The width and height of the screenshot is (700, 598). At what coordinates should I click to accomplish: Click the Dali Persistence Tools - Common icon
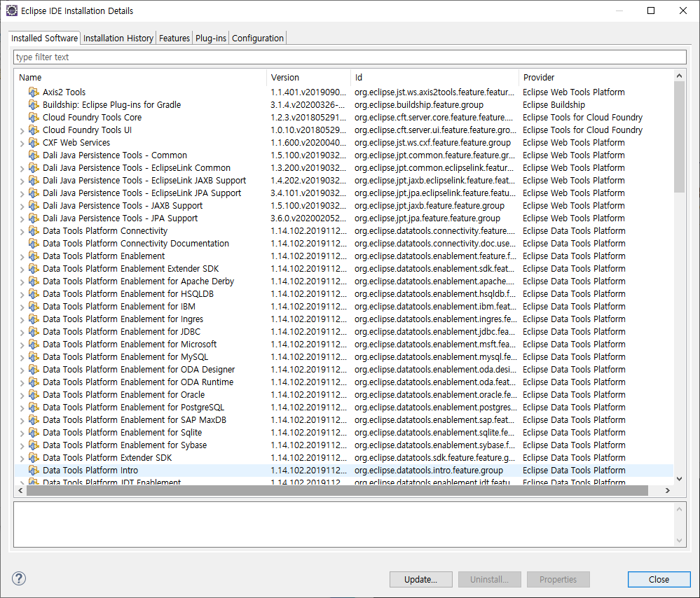tap(34, 155)
